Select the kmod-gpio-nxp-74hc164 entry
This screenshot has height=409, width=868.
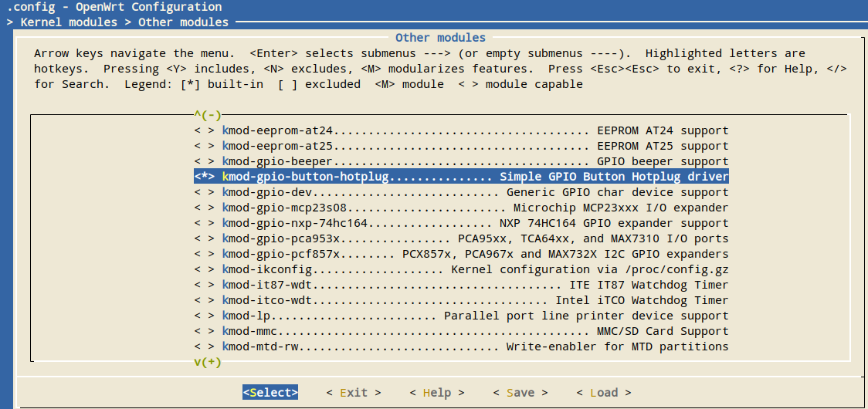point(475,223)
